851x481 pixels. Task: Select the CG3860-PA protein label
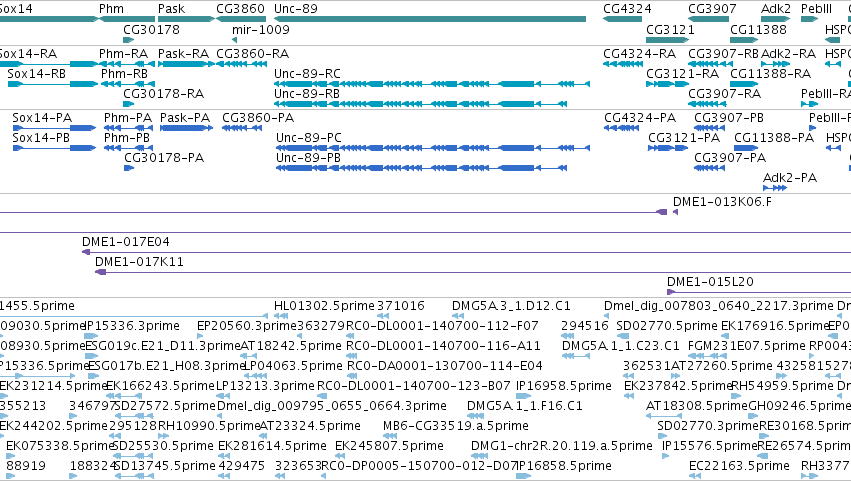(x=258, y=118)
